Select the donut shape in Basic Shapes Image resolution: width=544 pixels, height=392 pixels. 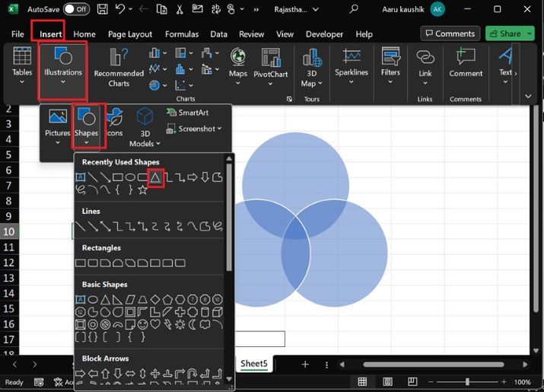point(93,324)
